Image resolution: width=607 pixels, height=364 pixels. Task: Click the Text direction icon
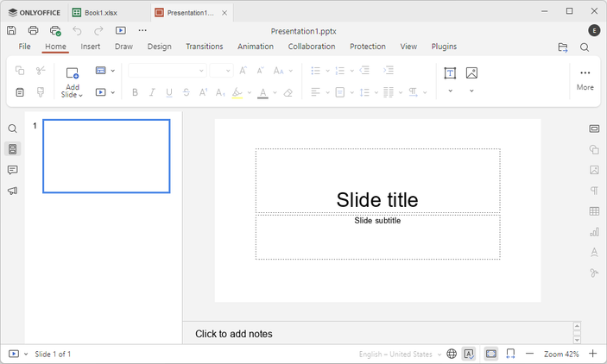tap(413, 92)
